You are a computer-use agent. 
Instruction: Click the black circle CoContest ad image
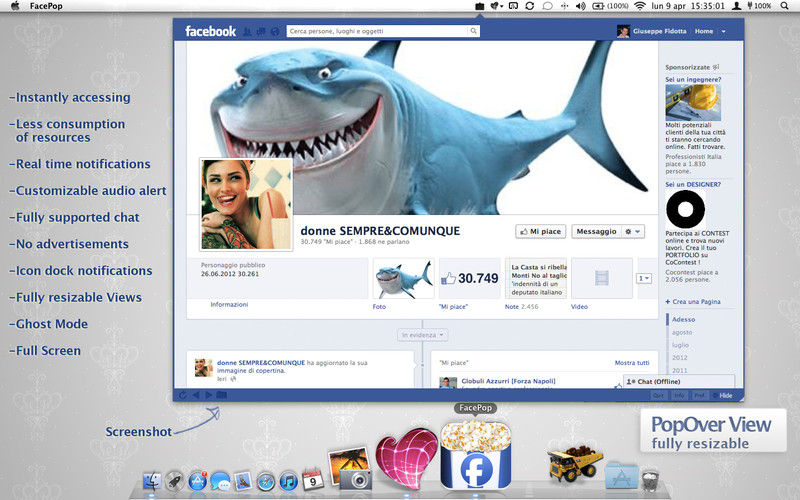(x=685, y=209)
